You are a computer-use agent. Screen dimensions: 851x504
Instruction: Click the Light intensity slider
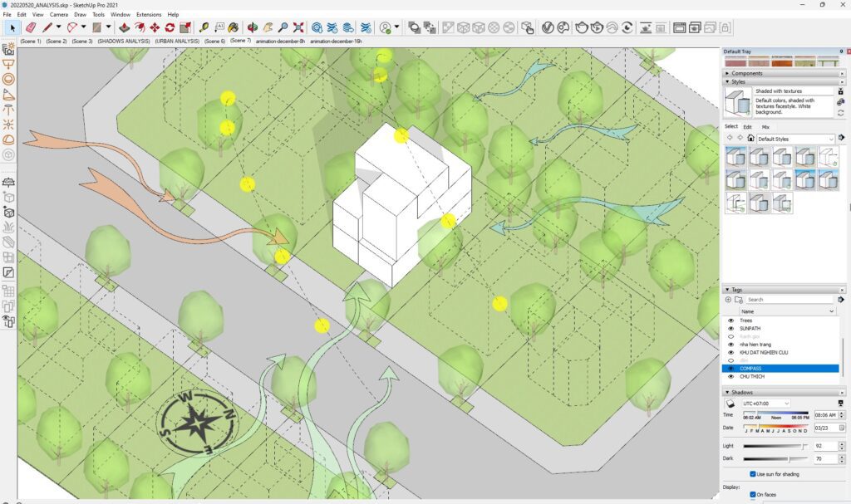[x=775, y=446]
